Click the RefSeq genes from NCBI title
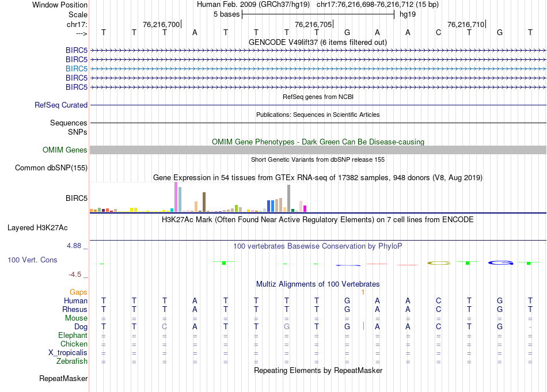547x392 pixels. 318,97
